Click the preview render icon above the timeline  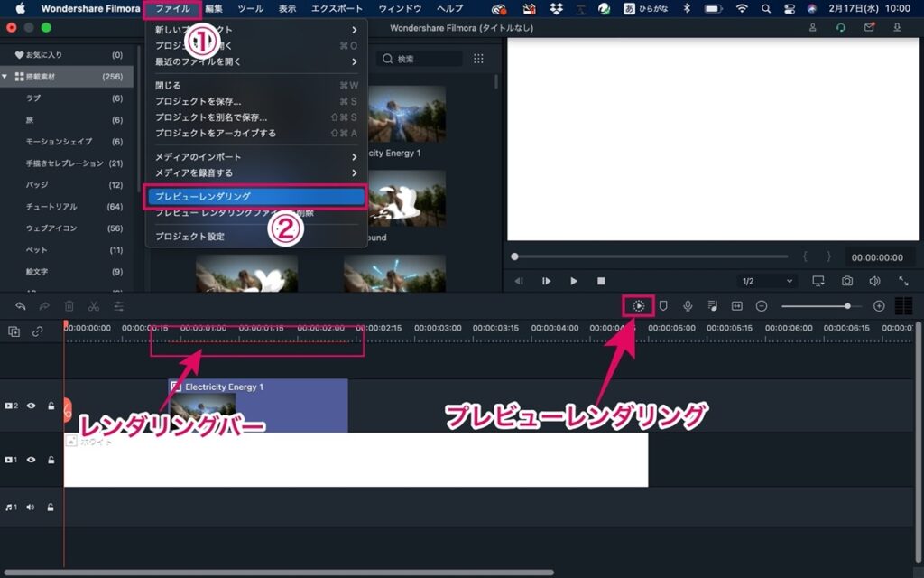638,306
